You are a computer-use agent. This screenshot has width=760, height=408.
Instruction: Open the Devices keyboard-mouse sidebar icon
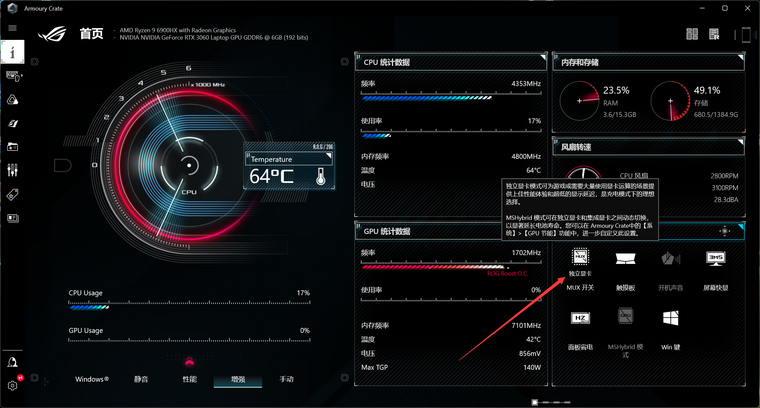(x=14, y=76)
